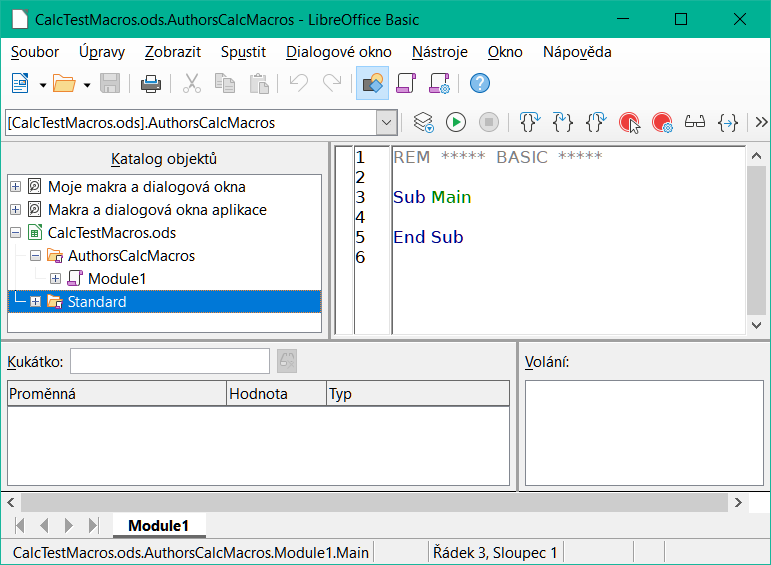Click the Step Out icon
The image size is (771, 565).
point(595,122)
